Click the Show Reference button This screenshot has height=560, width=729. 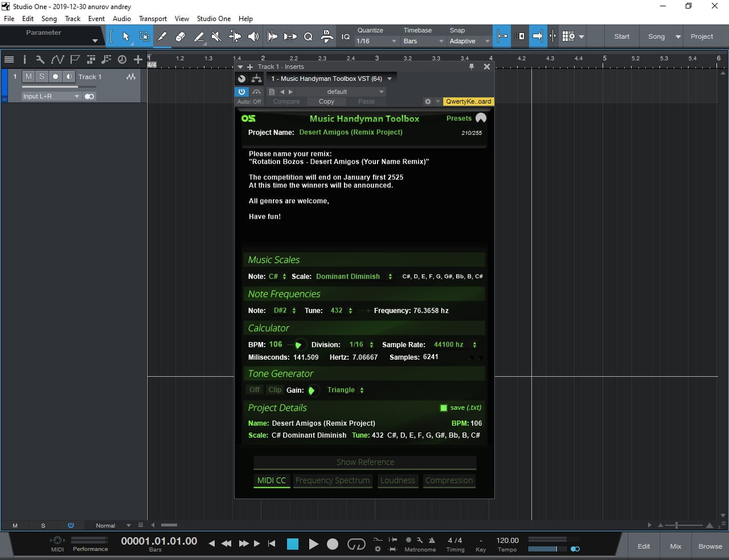pos(365,462)
